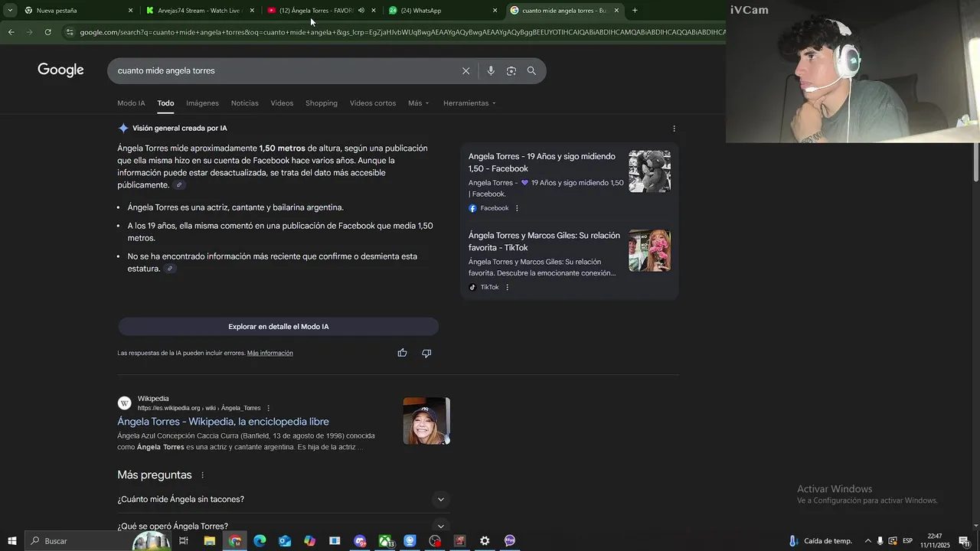This screenshot has height=551, width=980.
Task: Clear the Google search box text
Action: 465,70
